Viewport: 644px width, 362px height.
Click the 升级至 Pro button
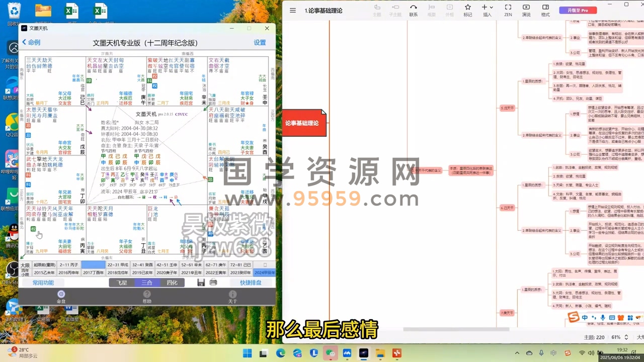click(x=578, y=10)
